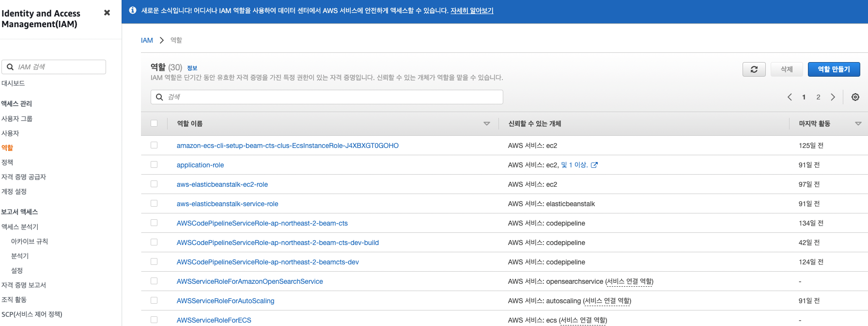Open 설정 under access analyzer
This screenshot has width=868, height=326.
click(17, 271)
